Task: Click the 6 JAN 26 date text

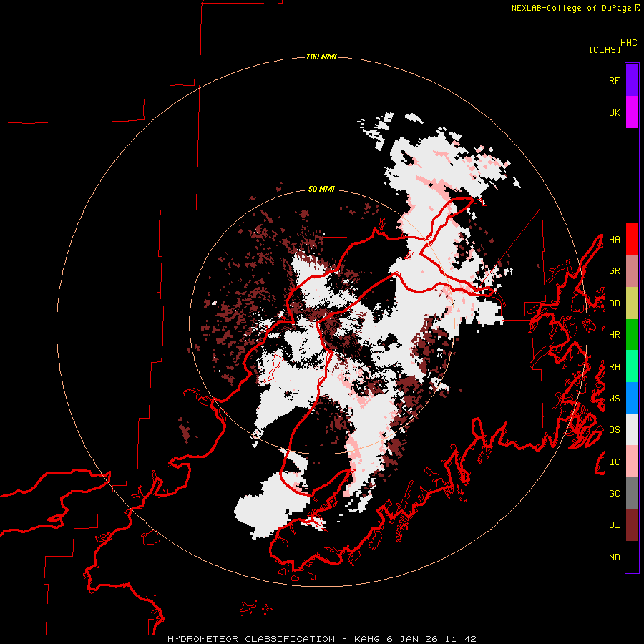Action: point(412,639)
